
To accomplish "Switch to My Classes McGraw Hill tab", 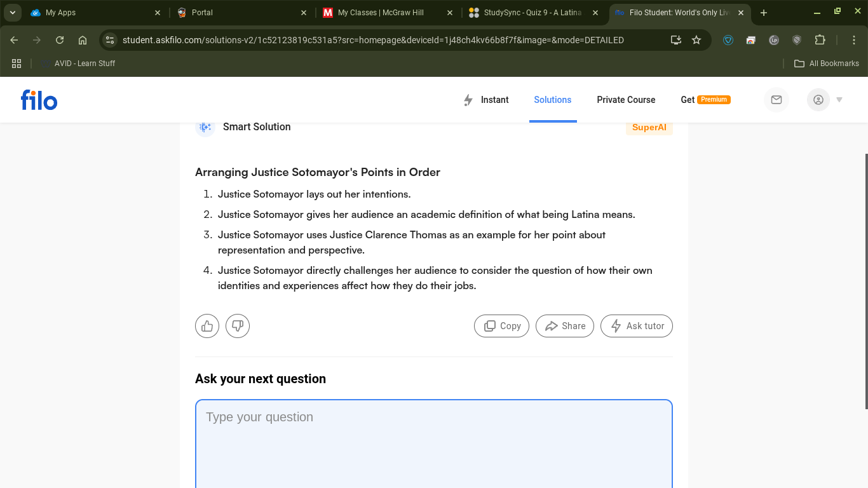I will click(381, 13).
